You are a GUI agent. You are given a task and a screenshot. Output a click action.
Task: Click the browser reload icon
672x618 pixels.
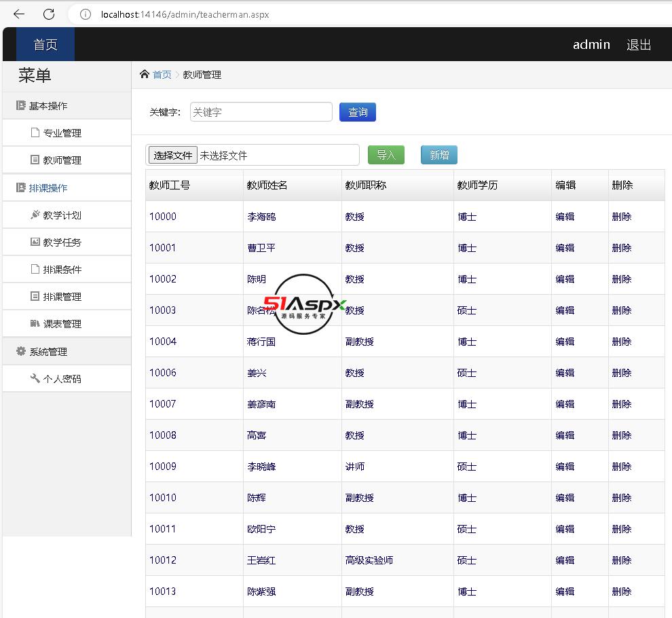(49, 14)
